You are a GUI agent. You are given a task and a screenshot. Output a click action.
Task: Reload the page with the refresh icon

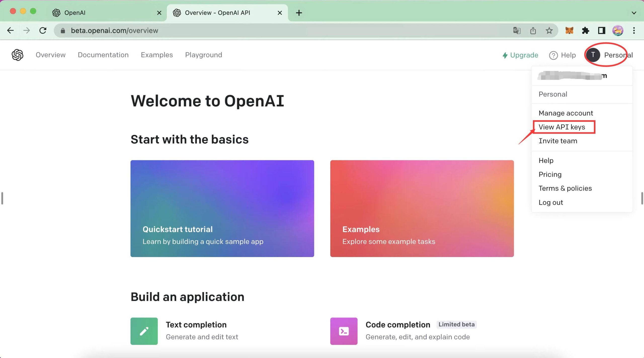point(43,30)
